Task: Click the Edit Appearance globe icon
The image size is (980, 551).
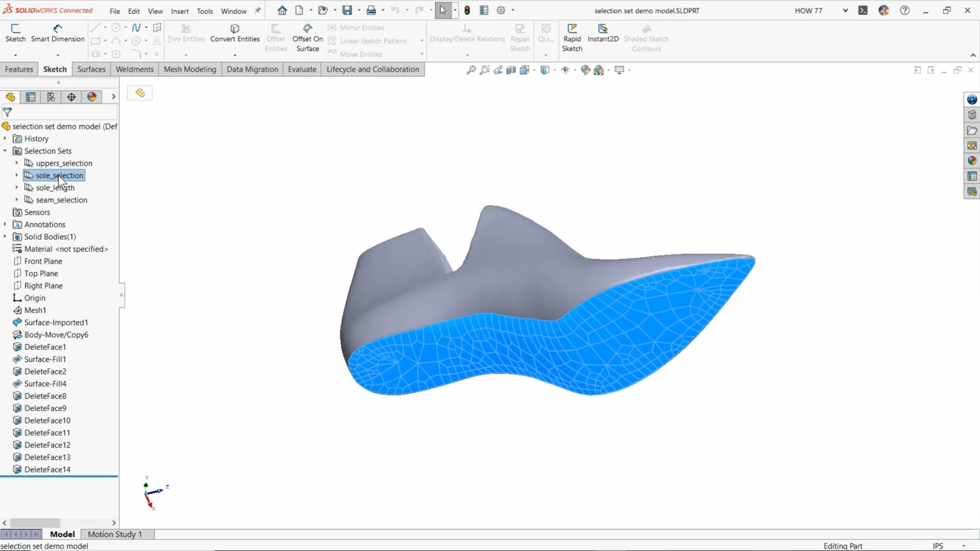Action: [585, 70]
